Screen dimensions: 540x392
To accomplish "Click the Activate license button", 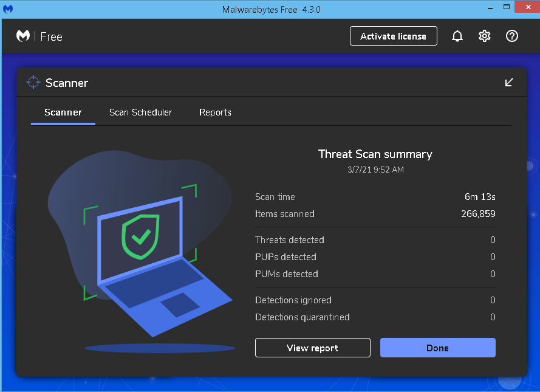I will point(393,36).
